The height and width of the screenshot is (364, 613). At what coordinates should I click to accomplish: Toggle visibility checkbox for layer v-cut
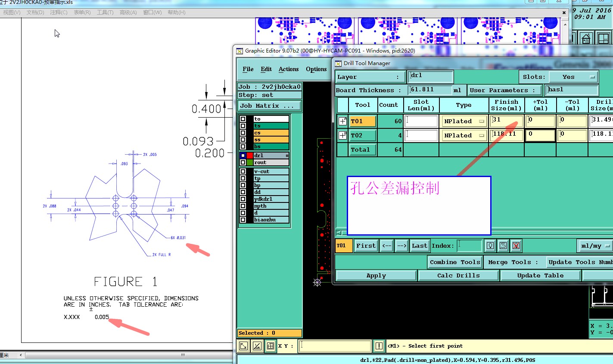tap(243, 171)
